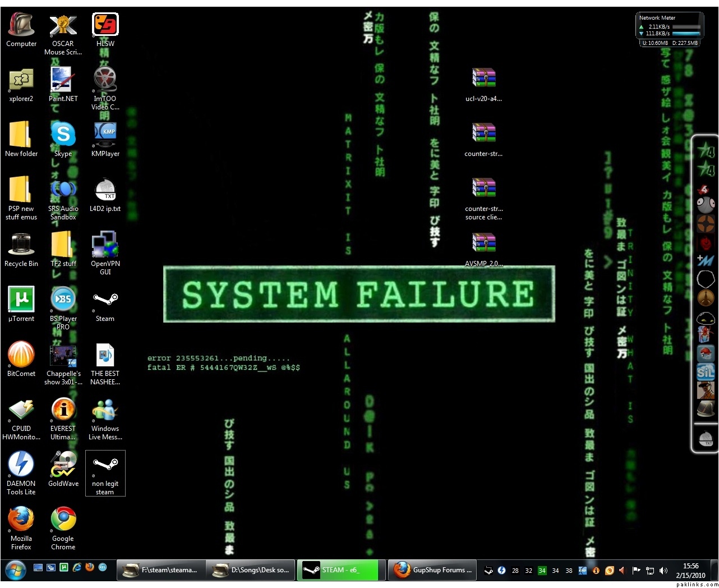Open the OpenVPN GUI shortcut
719x588 pixels.
pyautogui.click(x=105, y=245)
